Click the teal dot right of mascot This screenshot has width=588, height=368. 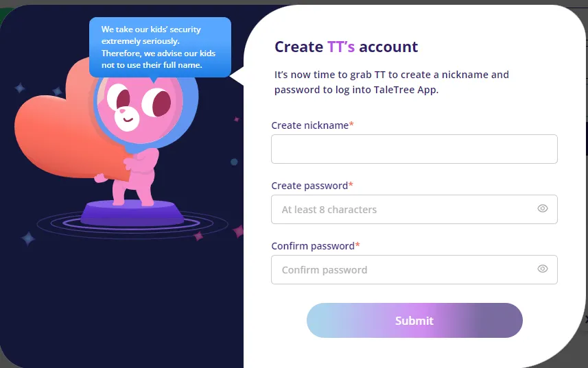234,162
